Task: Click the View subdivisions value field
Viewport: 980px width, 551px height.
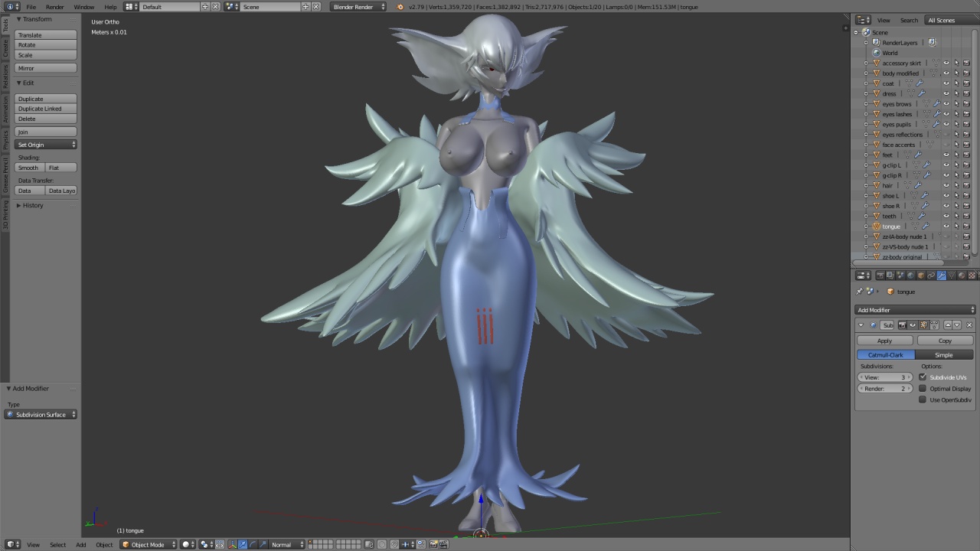Action: tap(885, 377)
